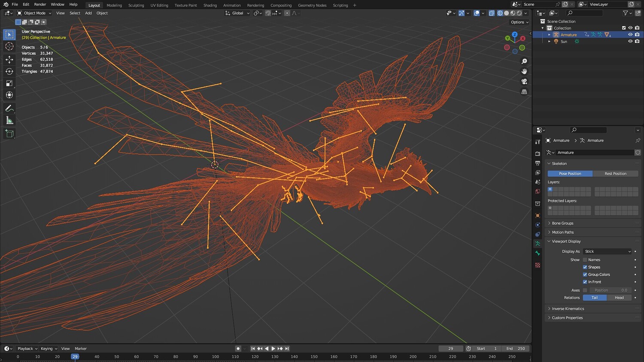Image resolution: width=644 pixels, height=362 pixels.
Task: Hide the Sun object in viewport
Action: click(630, 42)
